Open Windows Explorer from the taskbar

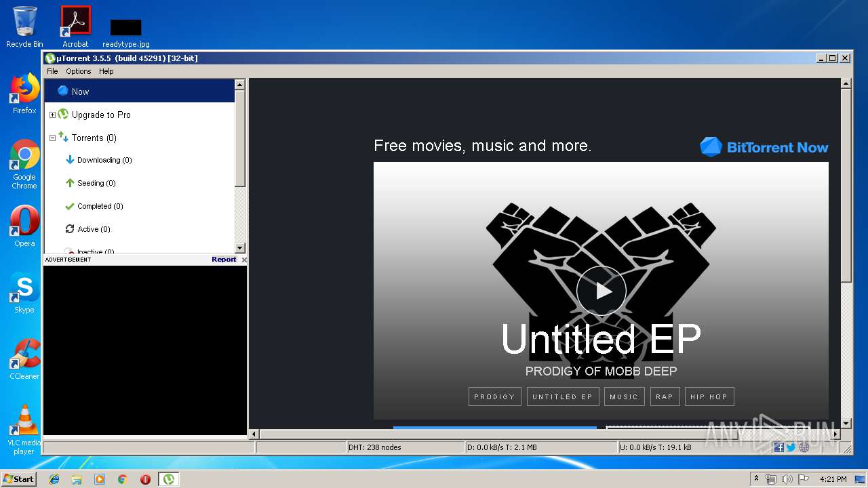tap(77, 479)
